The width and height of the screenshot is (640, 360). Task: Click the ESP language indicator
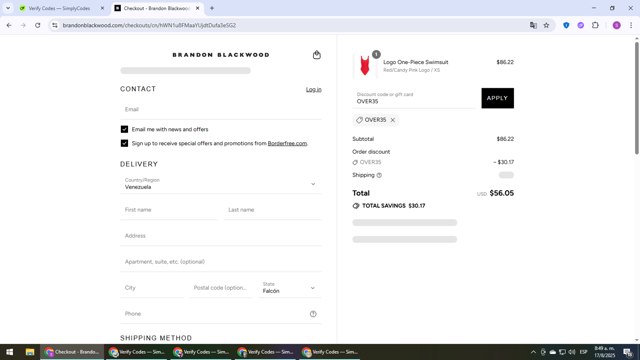click(584, 352)
